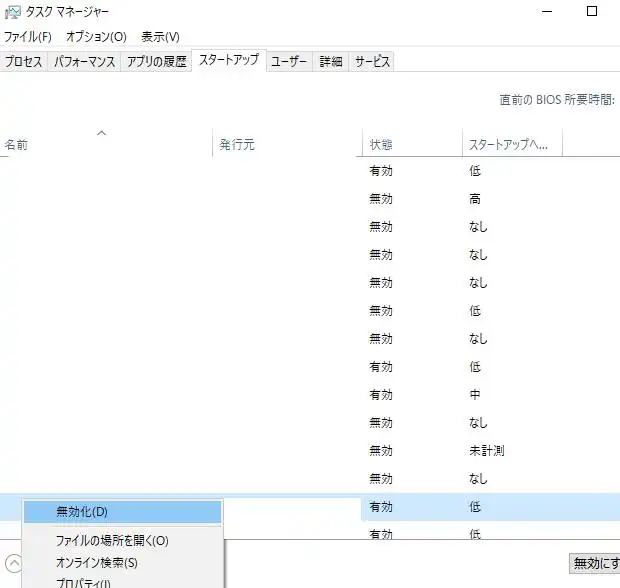
Task: Switch to the 詳細 tab
Action: [331, 62]
